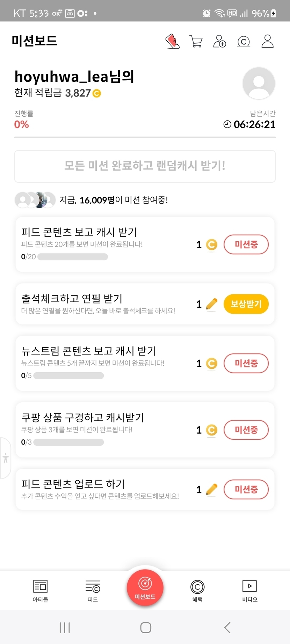Open the cash coin icon in header
This screenshot has height=644, width=290.
point(244,42)
